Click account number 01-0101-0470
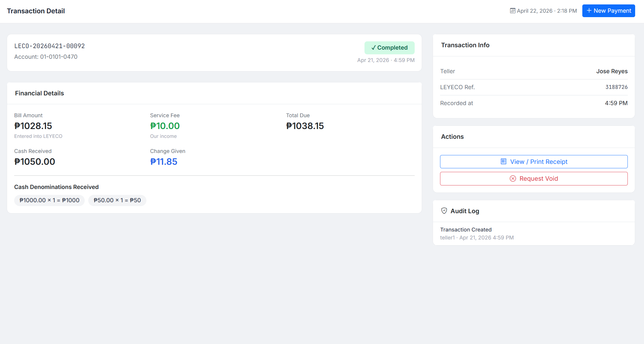This screenshot has height=344, width=644. coord(46,57)
